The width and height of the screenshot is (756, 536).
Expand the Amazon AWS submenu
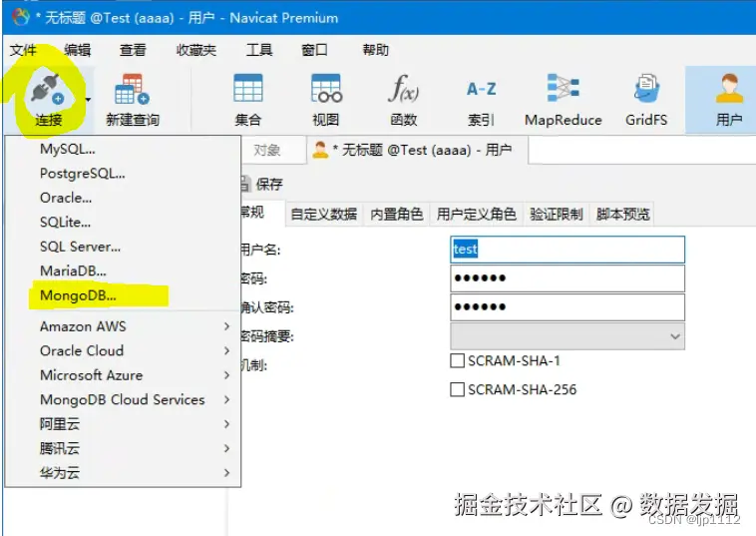click(x=123, y=326)
